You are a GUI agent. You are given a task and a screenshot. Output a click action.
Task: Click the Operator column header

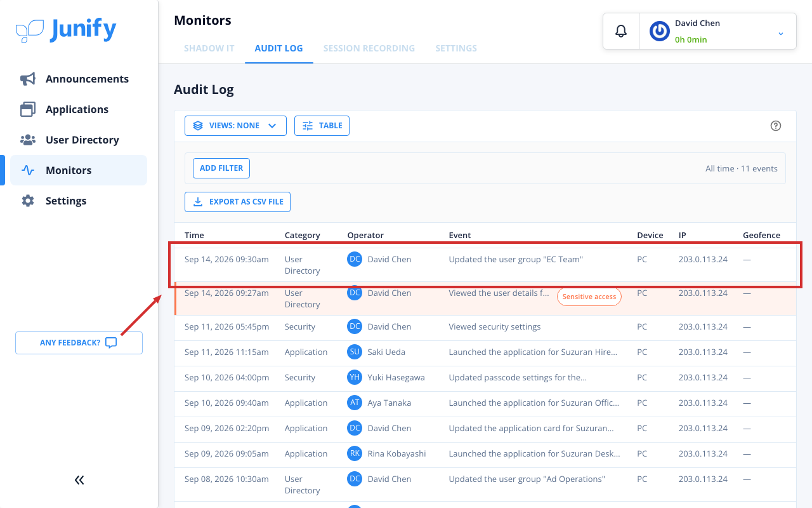pyautogui.click(x=365, y=235)
